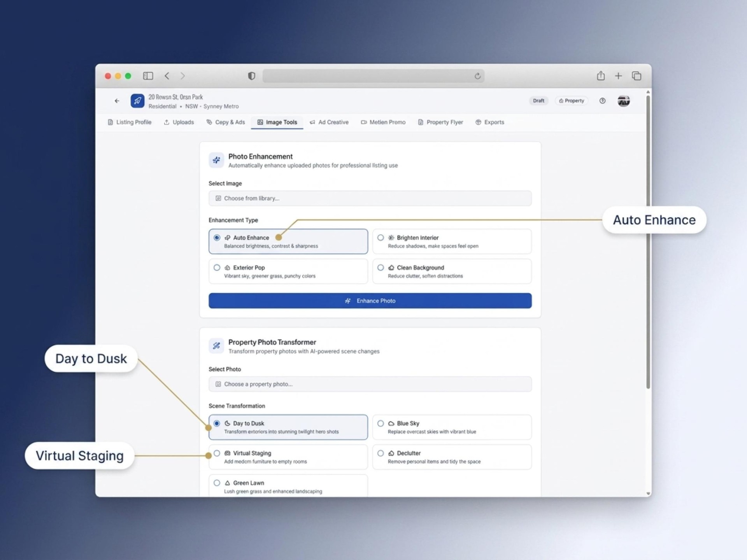Add a new browser tab
The width and height of the screenshot is (747, 560).
point(618,76)
